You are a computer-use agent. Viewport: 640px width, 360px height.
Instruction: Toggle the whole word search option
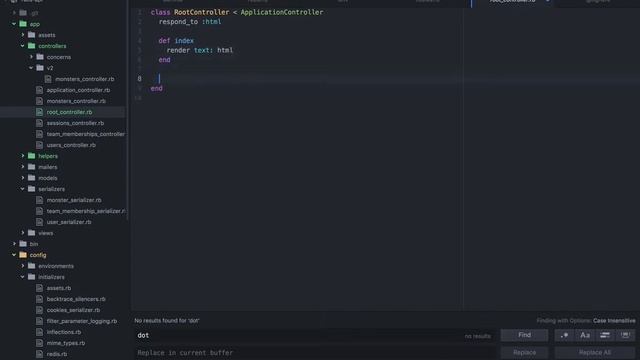tap(625, 336)
